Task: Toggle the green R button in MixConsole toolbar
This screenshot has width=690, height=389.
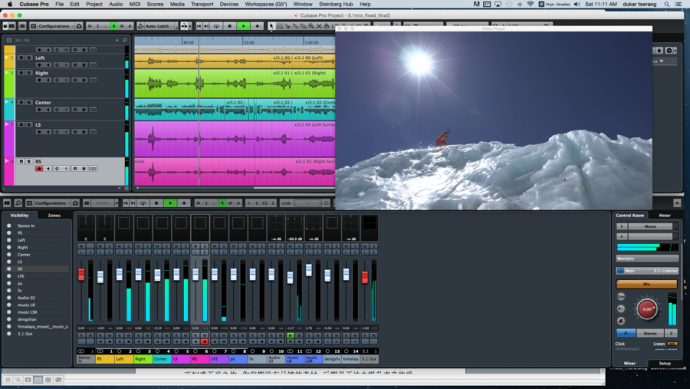Action: tap(222, 203)
